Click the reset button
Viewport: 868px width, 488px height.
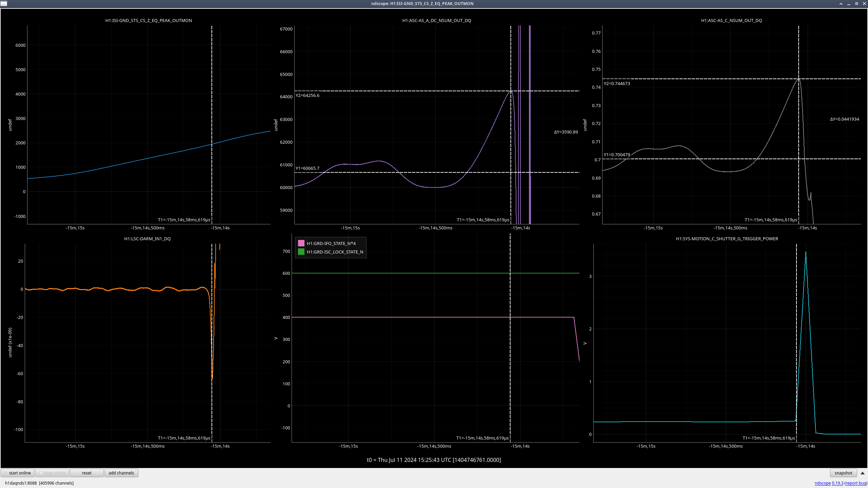coord(87,473)
